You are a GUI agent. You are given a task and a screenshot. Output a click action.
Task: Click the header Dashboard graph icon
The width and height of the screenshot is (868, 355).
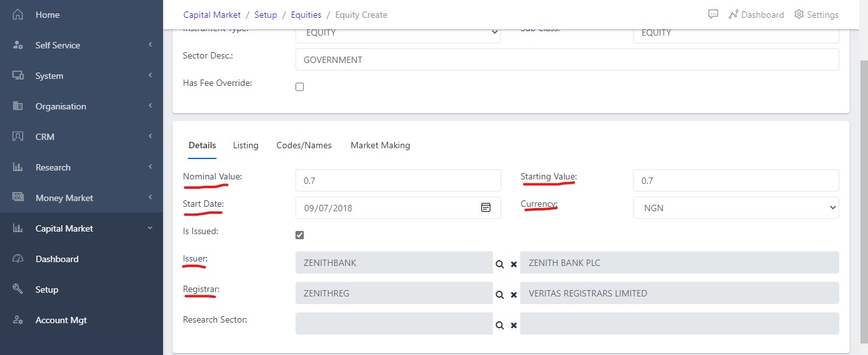pyautogui.click(x=733, y=14)
